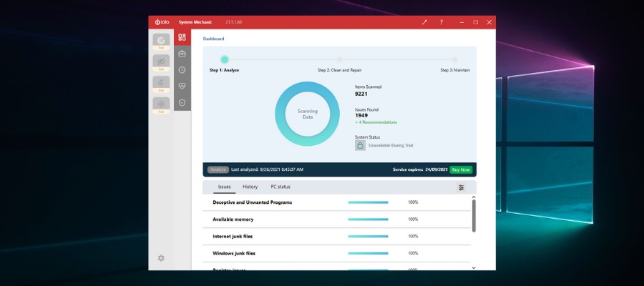644x286 pixels.
Task: Select Deceptive and Unwanted Programs row
Action: pyautogui.click(x=337, y=202)
